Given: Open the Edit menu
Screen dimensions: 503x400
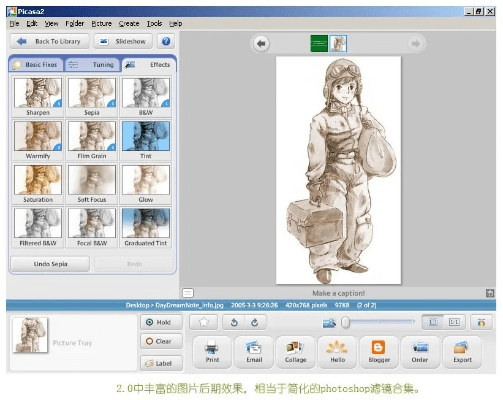Looking at the screenshot, I should pyautogui.click(x=32, y=24).
